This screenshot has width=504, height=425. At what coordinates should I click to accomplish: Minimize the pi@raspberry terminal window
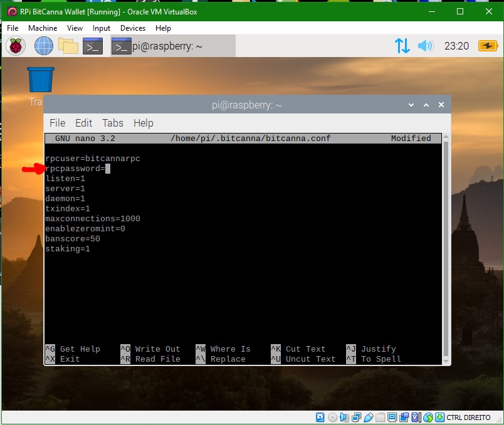pyautogui.click(x=411, y=105)
